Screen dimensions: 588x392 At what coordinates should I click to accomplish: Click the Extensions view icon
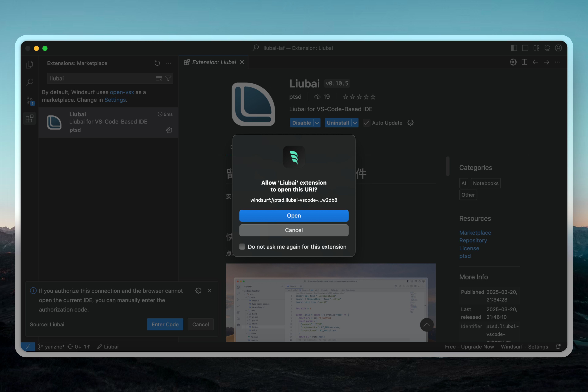pos(30,119)
